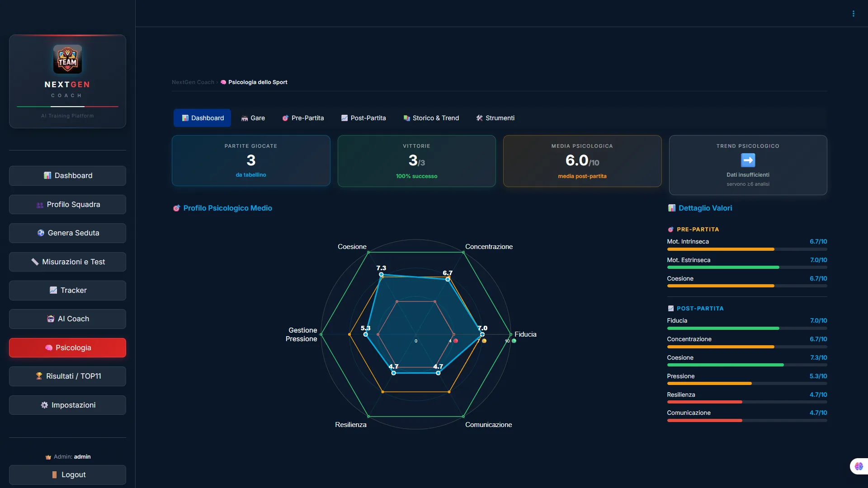Click NextGen Coach breadcrumb link

pyautogui.click(x=193, y=82)
